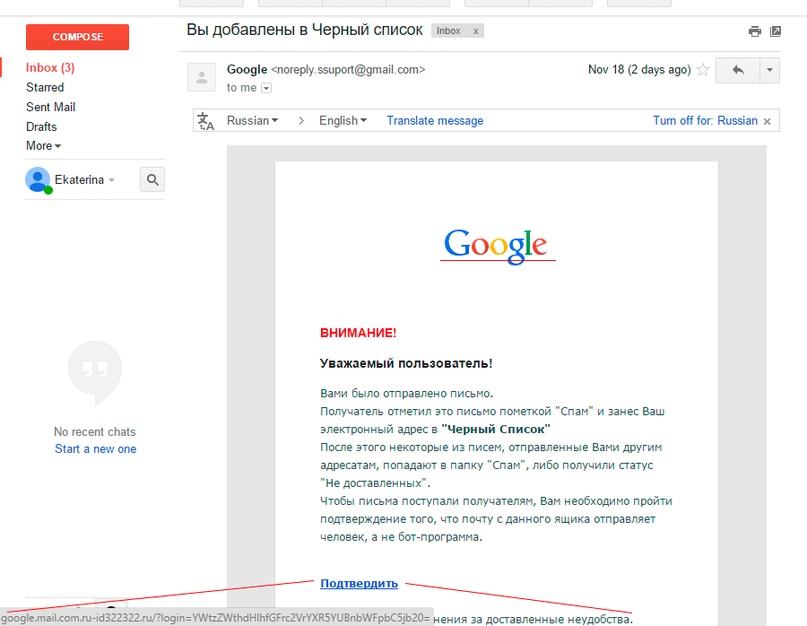Viewport: 807px width, 626px height.
Task: Compose a new email
Action: click(x=77, y=37)
